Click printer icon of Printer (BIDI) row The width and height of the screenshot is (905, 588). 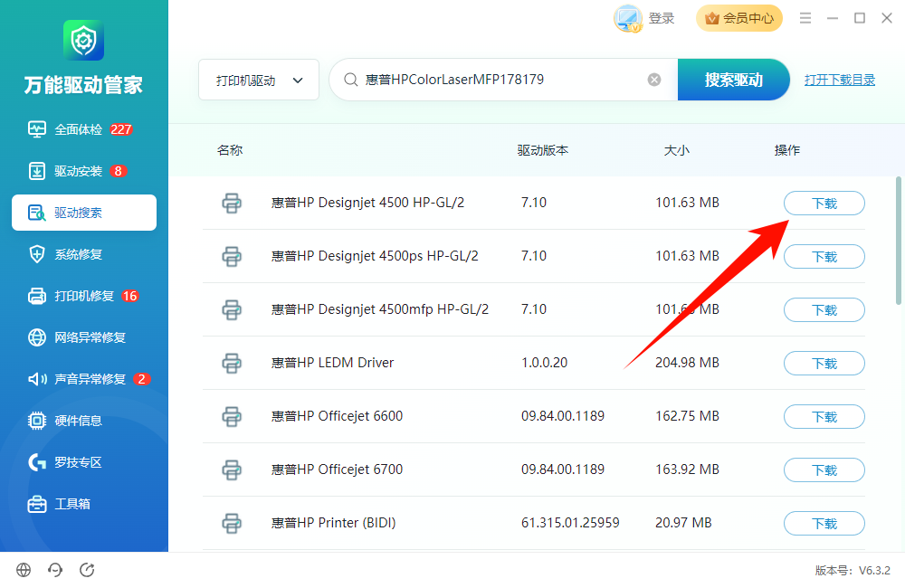[232, 524]
